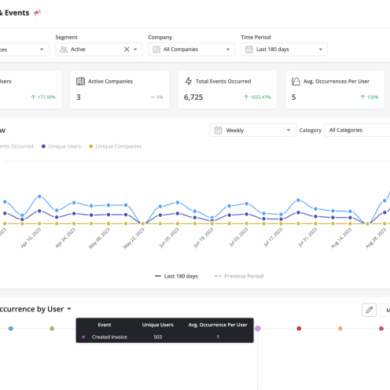Click the light blue peak point near Apr 10

click(39, 196)
